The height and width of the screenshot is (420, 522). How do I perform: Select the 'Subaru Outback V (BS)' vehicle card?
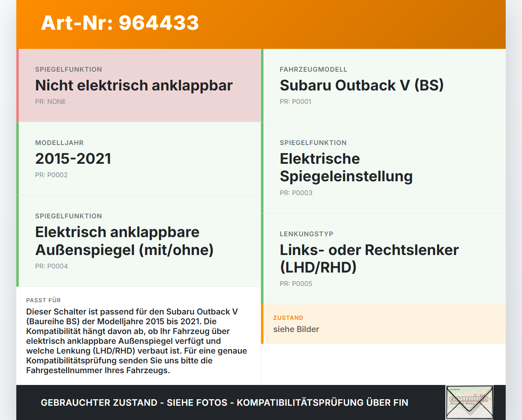pyautogui.click(x=383, y=85)
